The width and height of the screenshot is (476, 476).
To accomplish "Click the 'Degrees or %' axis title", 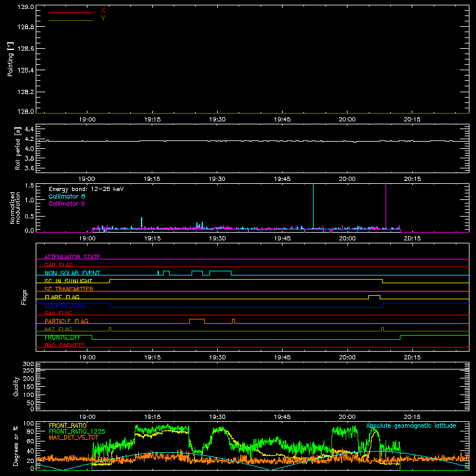I will 16,446.
